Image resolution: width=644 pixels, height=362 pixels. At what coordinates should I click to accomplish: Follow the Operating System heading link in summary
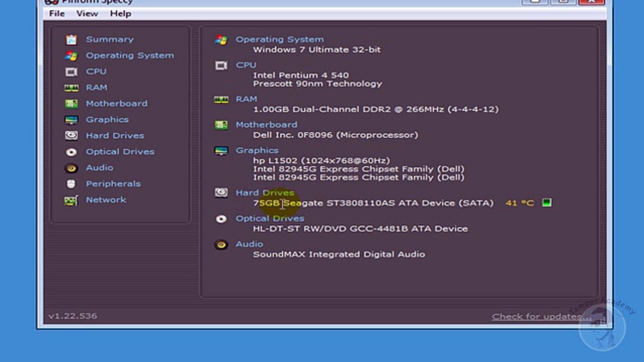point(280,39)
